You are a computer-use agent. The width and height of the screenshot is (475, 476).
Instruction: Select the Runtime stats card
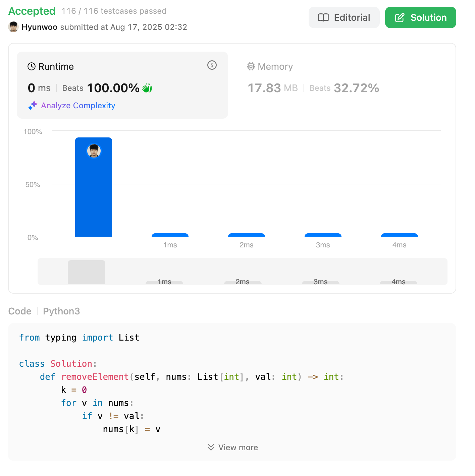[122, 85]
